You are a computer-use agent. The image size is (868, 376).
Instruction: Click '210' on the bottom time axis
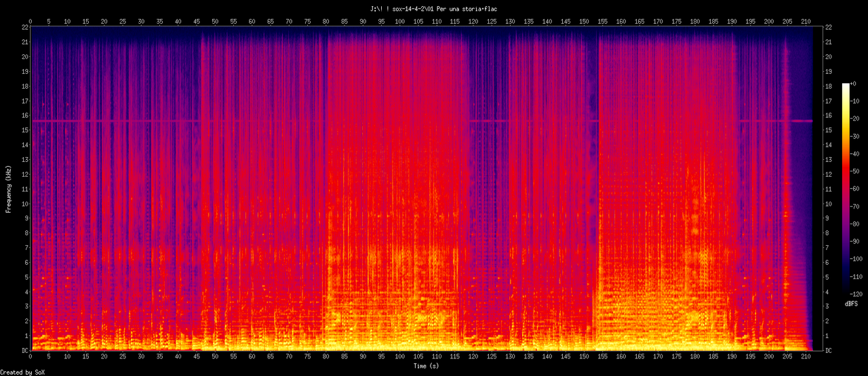tap(806, 357)
